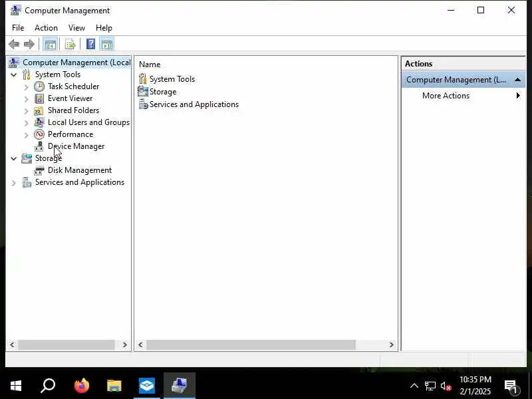Open the File menu

18,28
